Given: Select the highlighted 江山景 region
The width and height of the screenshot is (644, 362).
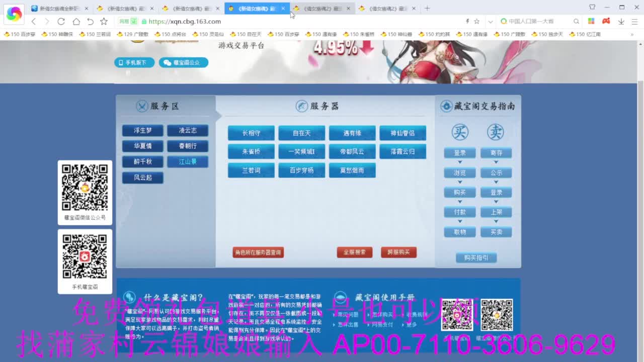Looking at the screenshot, I should (188, 161).
